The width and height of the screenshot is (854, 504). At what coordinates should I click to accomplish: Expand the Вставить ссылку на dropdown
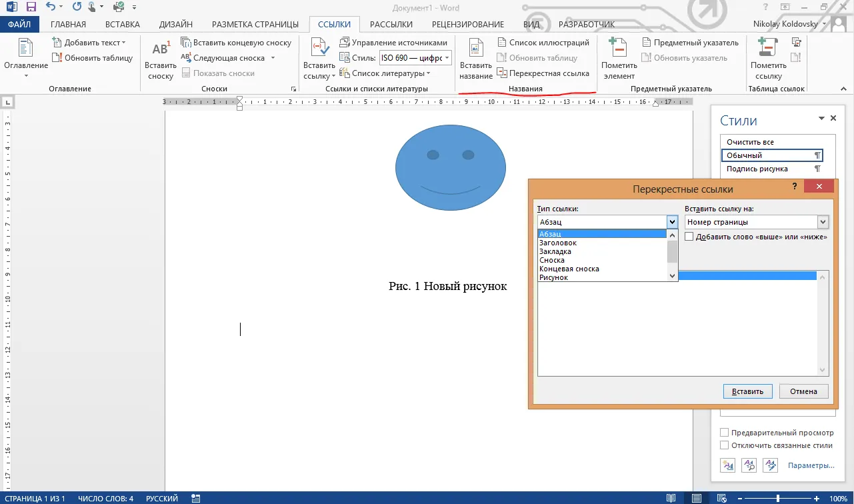coord(757,222)
